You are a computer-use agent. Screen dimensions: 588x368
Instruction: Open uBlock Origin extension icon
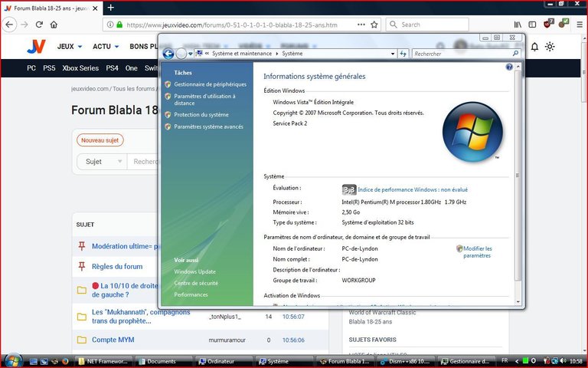(548, 24)
